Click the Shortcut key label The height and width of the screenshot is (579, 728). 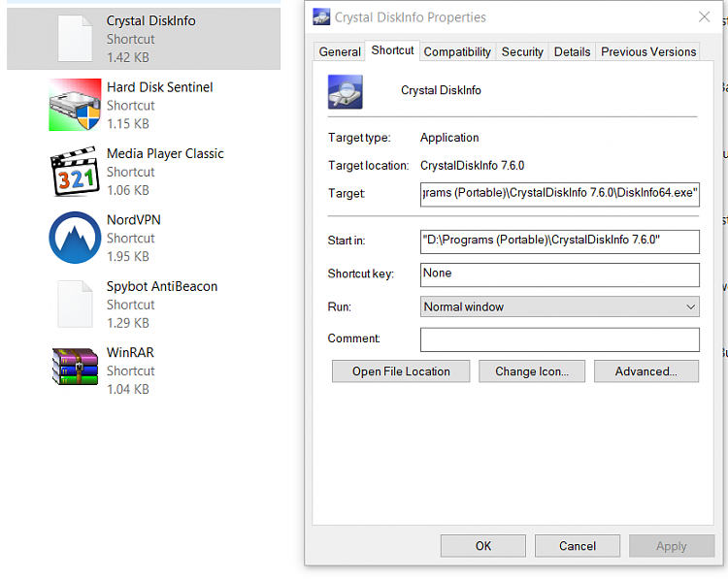pos(360,273)
